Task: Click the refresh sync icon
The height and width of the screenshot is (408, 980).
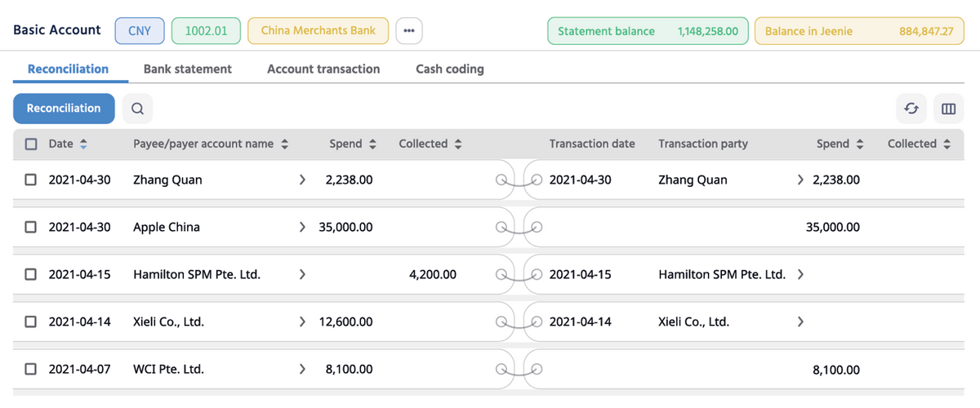Action: 911,109
